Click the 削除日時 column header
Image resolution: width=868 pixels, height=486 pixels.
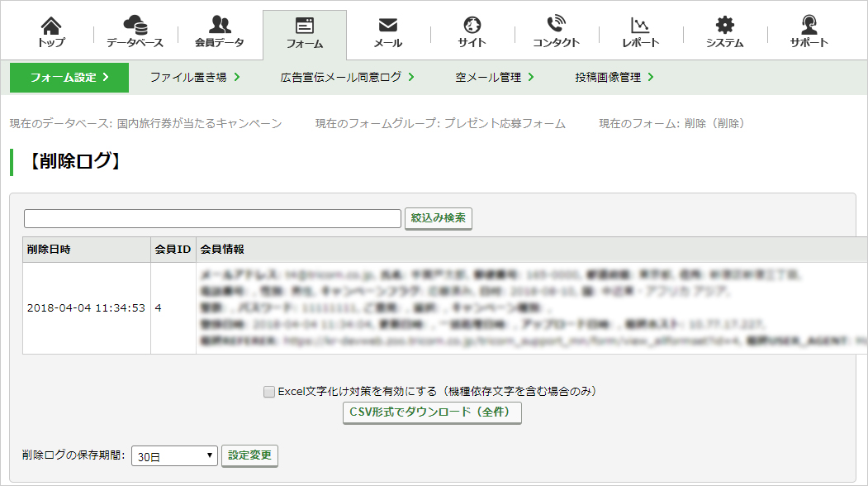coord(87,250)
